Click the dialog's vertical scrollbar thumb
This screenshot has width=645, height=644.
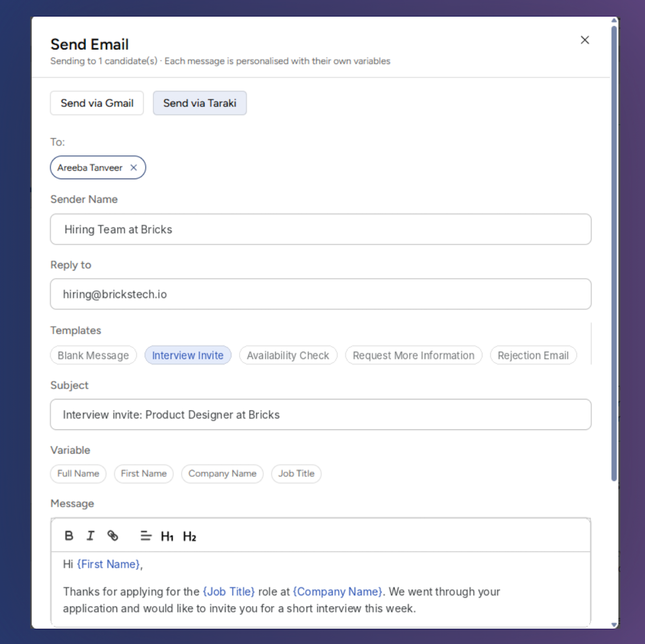614,253
